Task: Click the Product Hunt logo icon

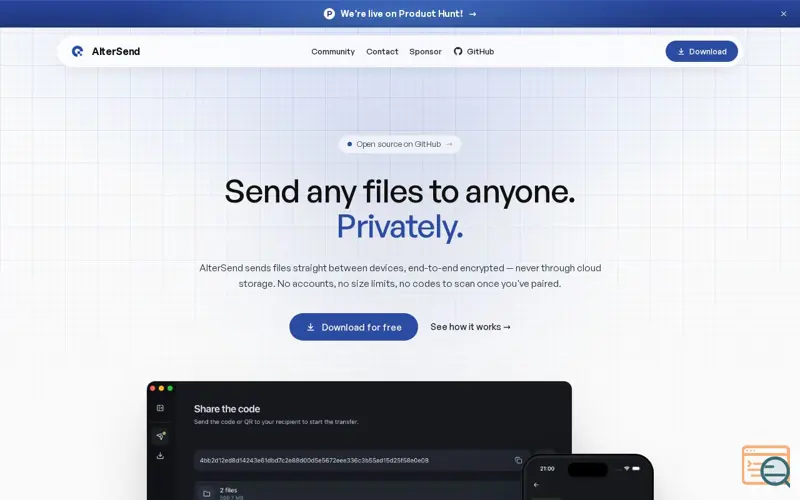Action: point(329,14)
